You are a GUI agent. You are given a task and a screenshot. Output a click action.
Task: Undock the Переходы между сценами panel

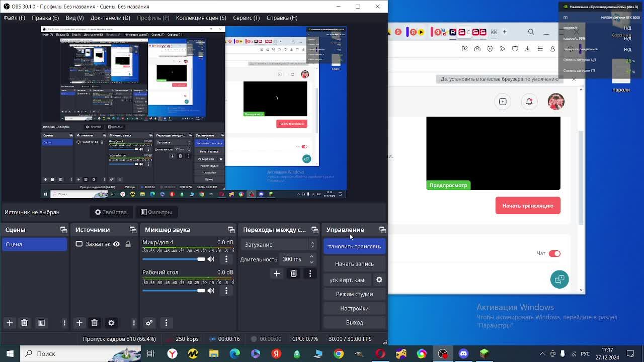coord(314,230)
